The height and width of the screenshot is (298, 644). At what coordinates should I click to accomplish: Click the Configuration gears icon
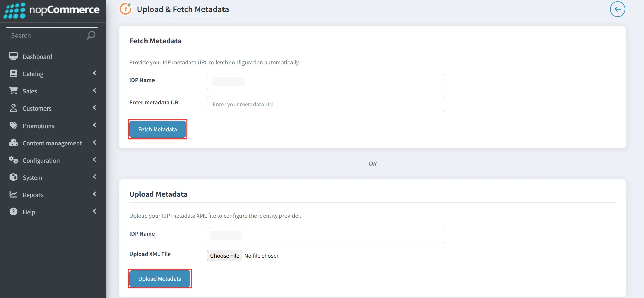13,160
